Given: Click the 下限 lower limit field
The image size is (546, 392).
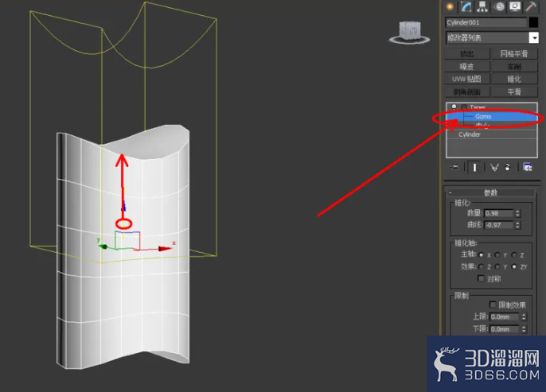Looking at the screenshot, I should [505, 328].
